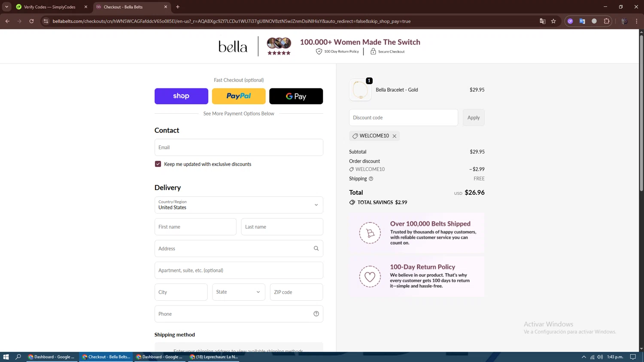
Task: Show hidden system tray icons
Action: coord(584,357)
